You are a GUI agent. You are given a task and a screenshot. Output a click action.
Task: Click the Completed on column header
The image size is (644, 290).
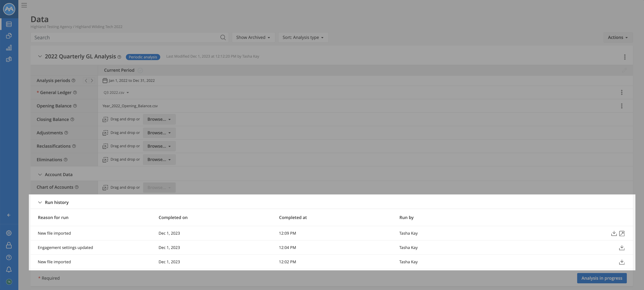click(173, 217)
